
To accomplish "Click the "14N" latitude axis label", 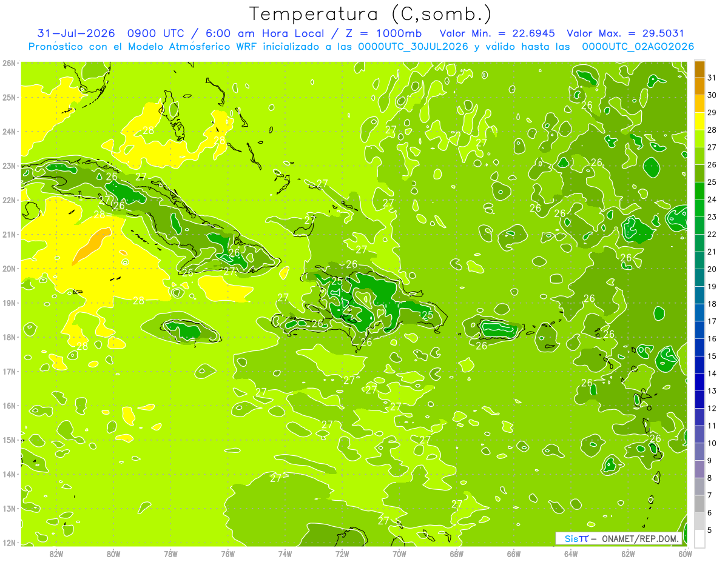I will [9, 474].
